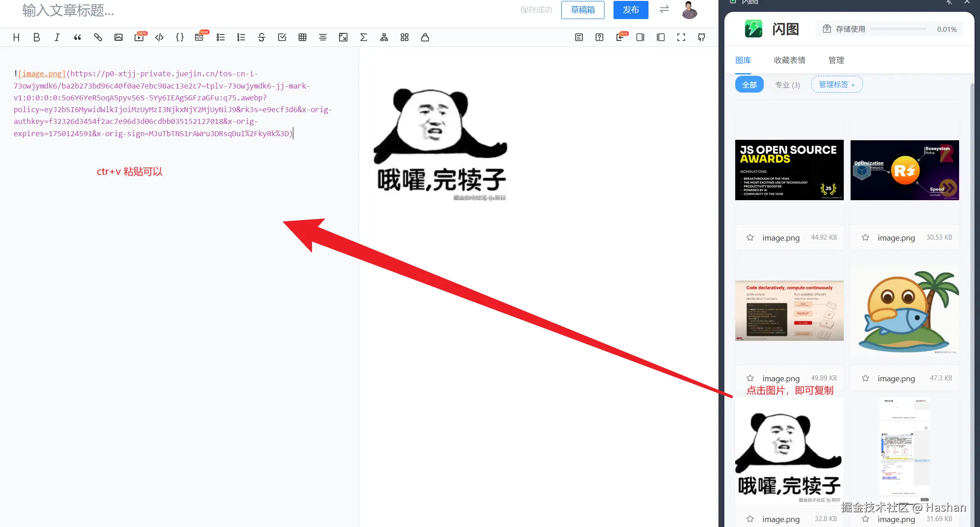Insert a table into the article

point(302,37)
